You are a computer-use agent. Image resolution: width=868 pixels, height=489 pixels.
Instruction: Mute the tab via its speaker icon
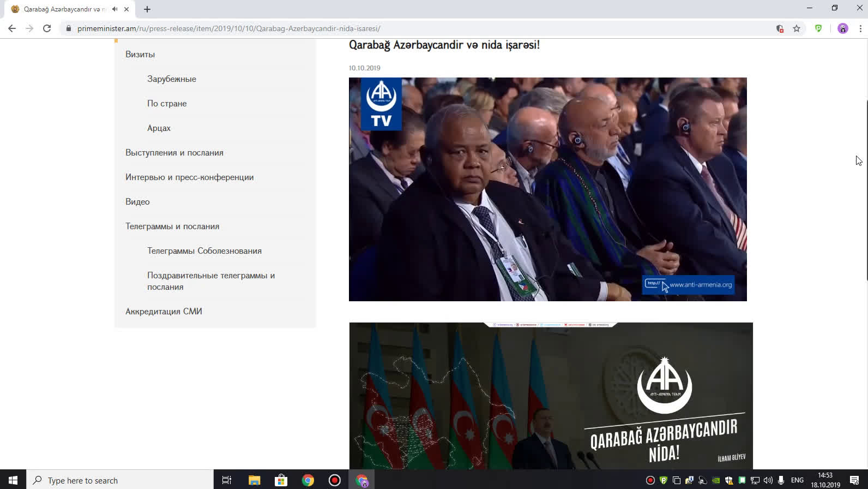click(x=114, y=9)
